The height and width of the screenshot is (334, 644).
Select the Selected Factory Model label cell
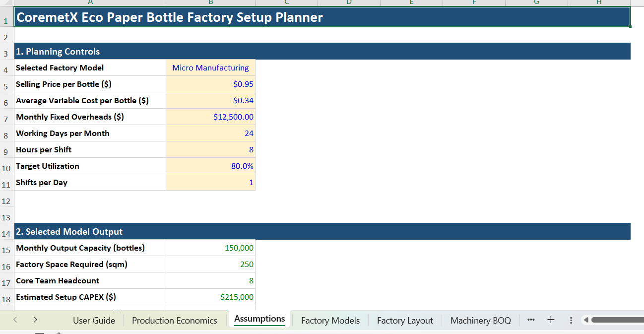(x=90, y=67)
